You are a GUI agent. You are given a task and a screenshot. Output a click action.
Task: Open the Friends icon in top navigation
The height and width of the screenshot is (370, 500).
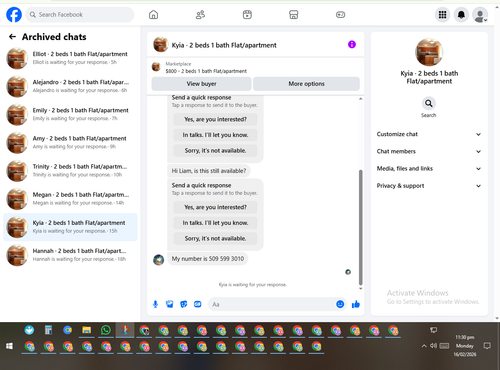[x=200, y=15]
